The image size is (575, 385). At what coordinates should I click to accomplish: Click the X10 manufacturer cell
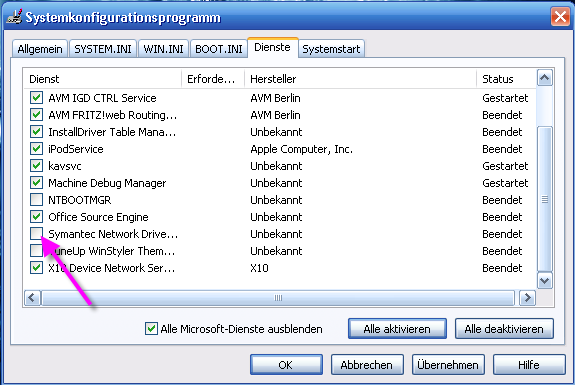click(x=259, y=268)
